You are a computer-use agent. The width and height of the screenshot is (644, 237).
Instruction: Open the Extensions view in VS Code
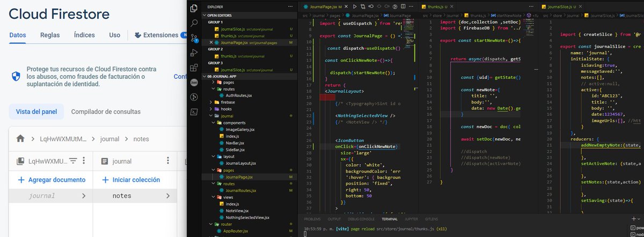point(194,68)
